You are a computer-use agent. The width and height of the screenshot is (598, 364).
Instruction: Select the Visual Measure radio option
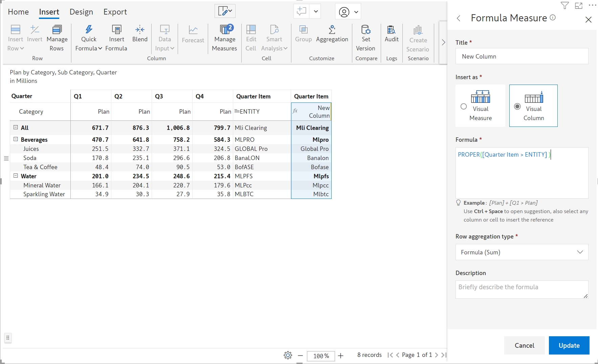click(464, 107)
